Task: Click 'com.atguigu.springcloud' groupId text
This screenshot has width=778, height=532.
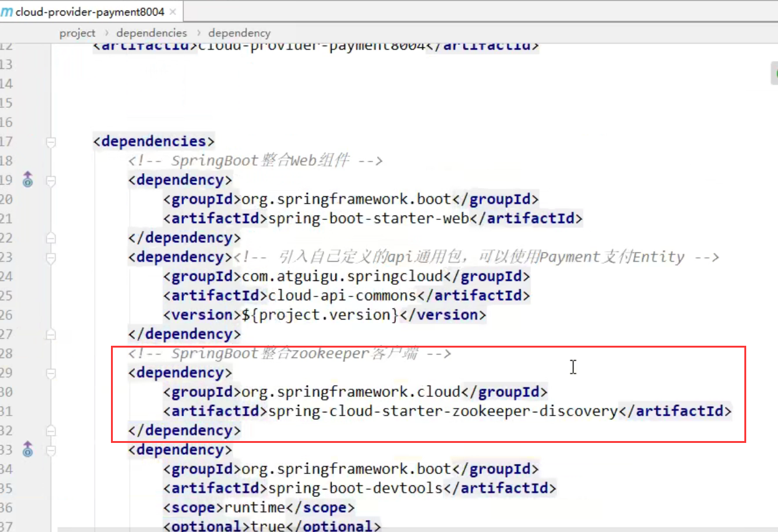Action: 342,277
